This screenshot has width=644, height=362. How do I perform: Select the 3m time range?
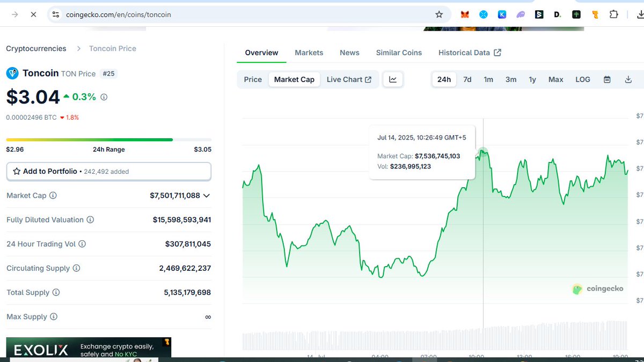click(x=511, y=79)
